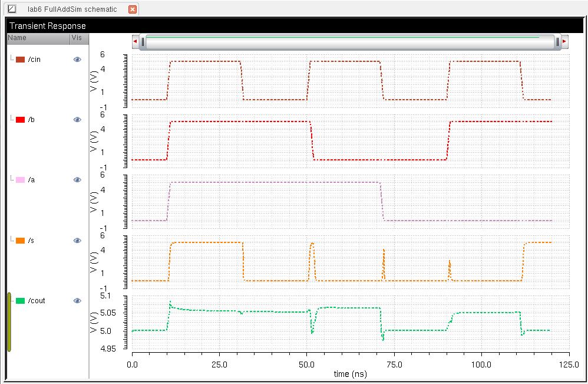
Task: Click the /cin brown color swatch
Action: [x=20, y=60]
